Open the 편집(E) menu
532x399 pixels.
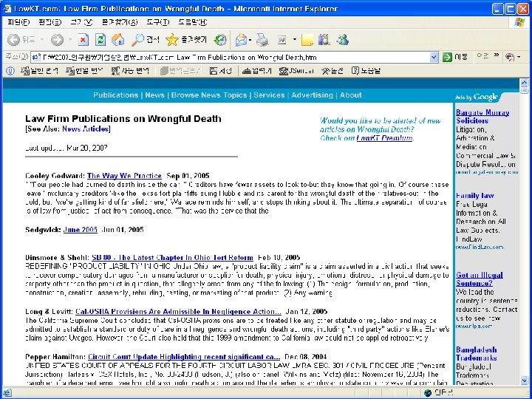(x=50, y=22)
